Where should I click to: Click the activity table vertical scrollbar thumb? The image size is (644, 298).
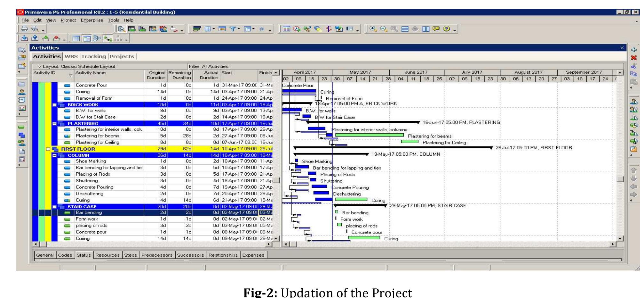coord(276,180)
